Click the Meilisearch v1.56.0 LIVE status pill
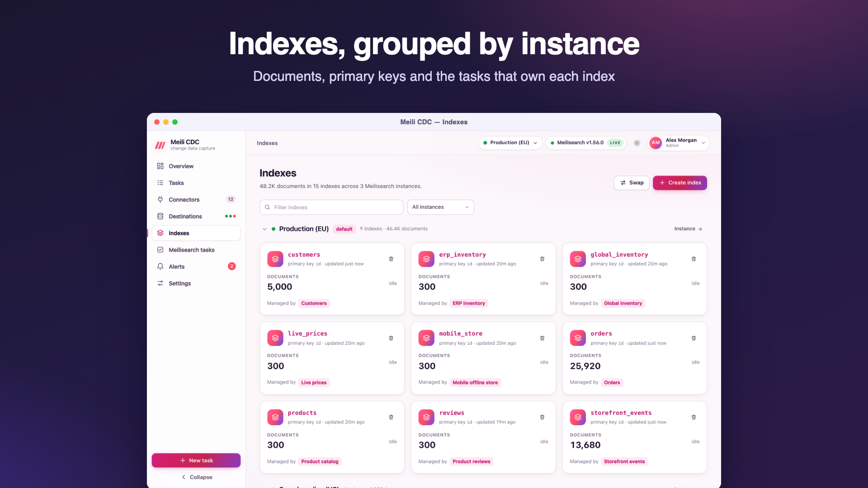 [x=586, y=143]
